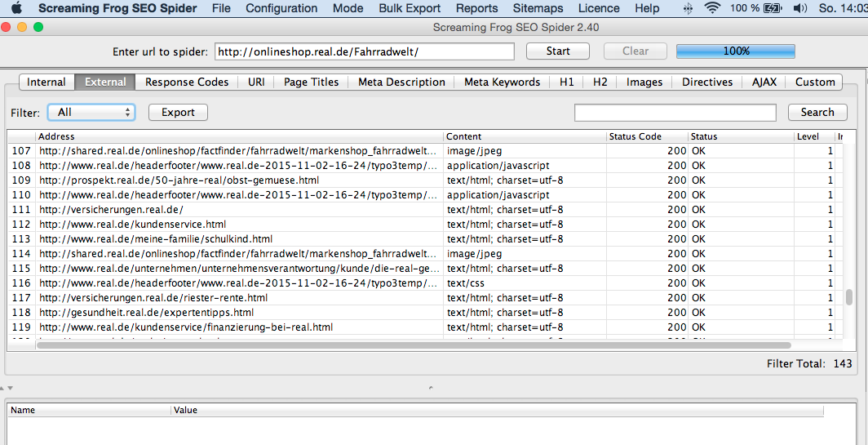Click the 100% crawl progress bar

click(x=736, y=51)
